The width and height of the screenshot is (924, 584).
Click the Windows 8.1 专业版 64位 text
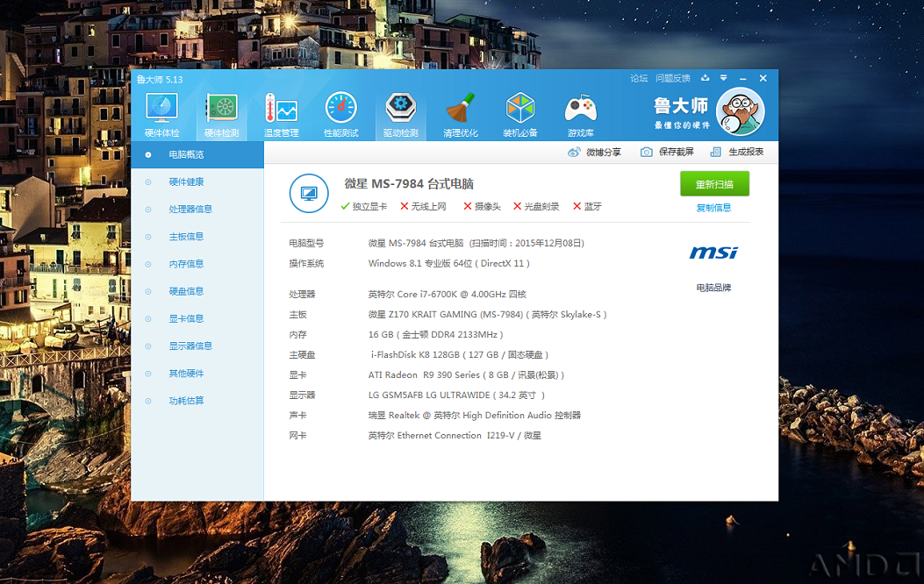pos(449,263)
